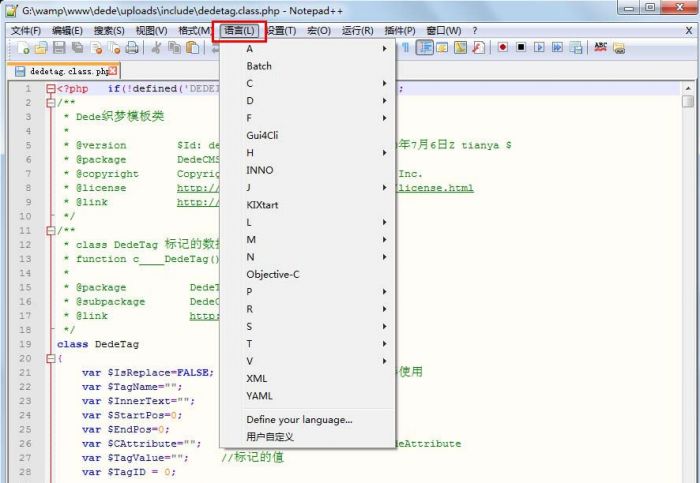Image resolution: width=700 pixels, height=483 pixels.
Task: Click the Save floppy disk icon
Action: (59, 47)
